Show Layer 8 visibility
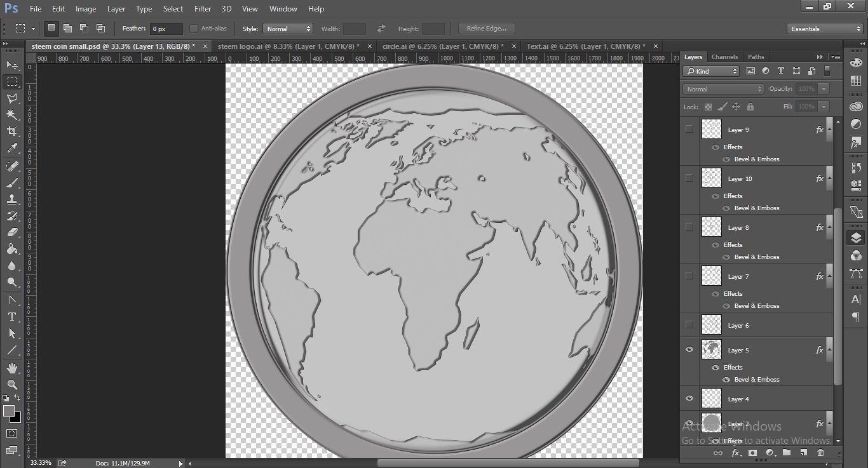The image size is (868, 468). coord(689,227)
